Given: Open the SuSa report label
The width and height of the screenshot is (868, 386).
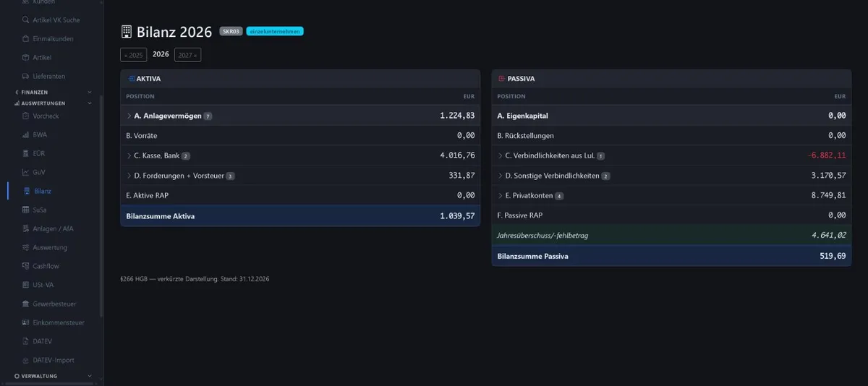Looking at the screenshot, I should (x=41, y=210).
